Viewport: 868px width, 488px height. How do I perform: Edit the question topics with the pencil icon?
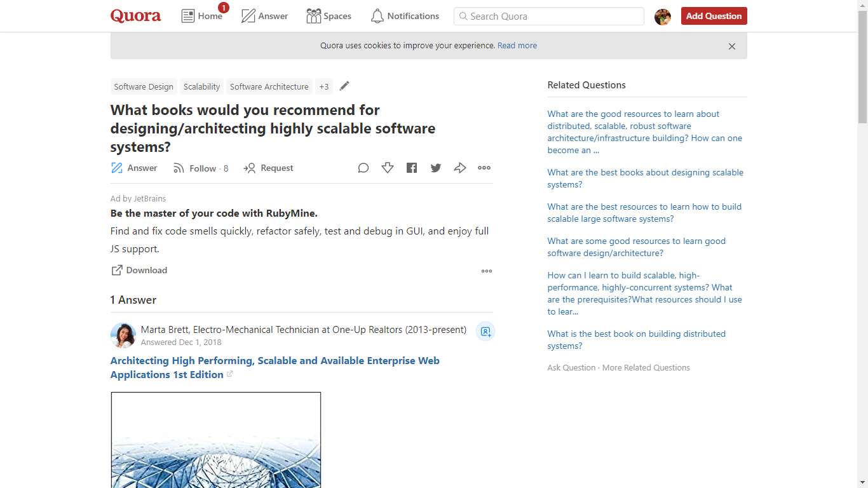coord(344,86)
